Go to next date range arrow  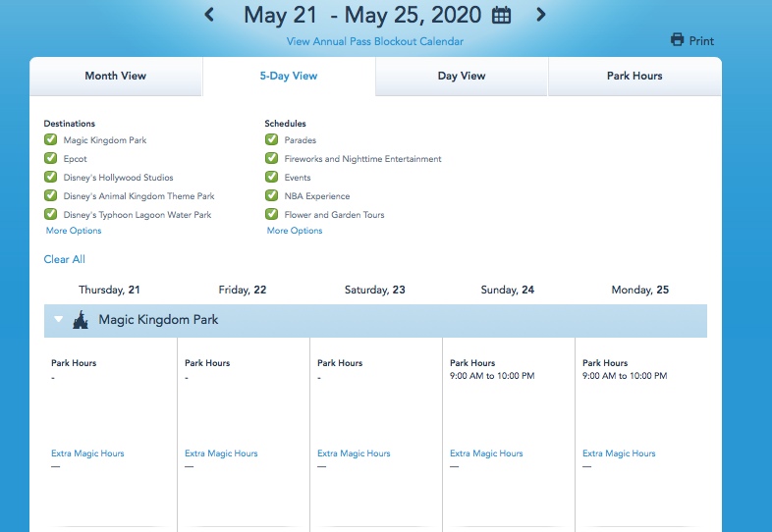pyautogui.click(x=540, y=15)
